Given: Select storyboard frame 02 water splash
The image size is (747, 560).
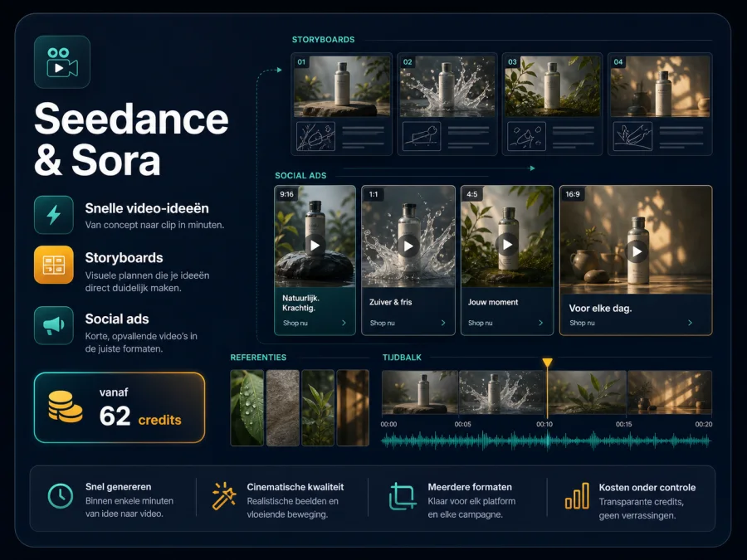Looking at the screenshot, I should pyautogui.click(x=447, y=86).
